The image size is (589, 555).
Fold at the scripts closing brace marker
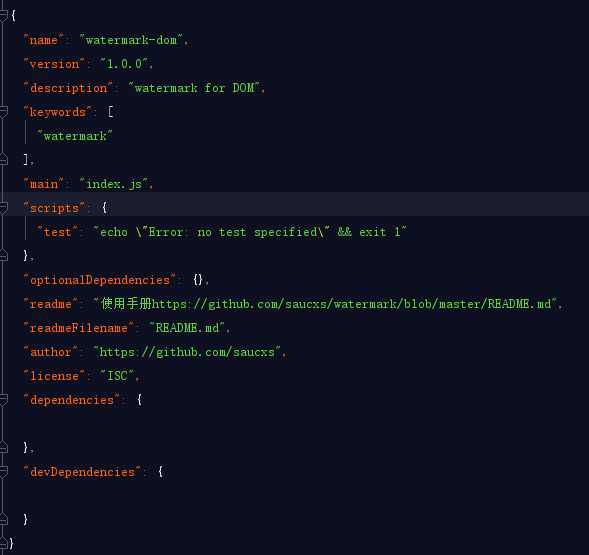tap(3, 256)
